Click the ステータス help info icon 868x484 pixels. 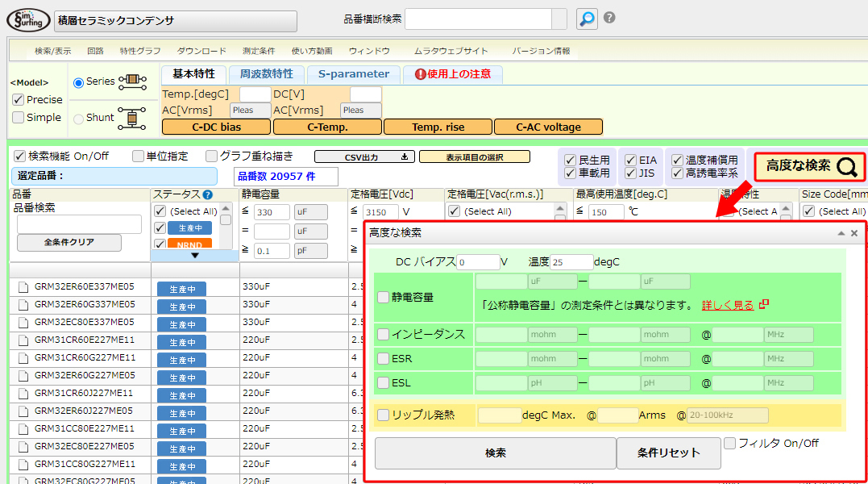click(207, 194)
